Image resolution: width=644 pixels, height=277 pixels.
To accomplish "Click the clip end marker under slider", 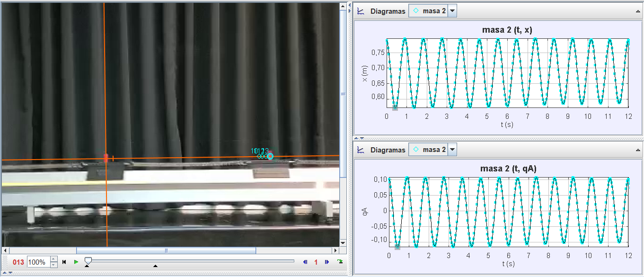I will 155,266.
